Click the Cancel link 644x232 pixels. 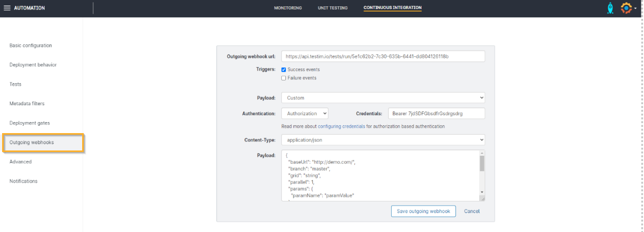click(472, 211)
